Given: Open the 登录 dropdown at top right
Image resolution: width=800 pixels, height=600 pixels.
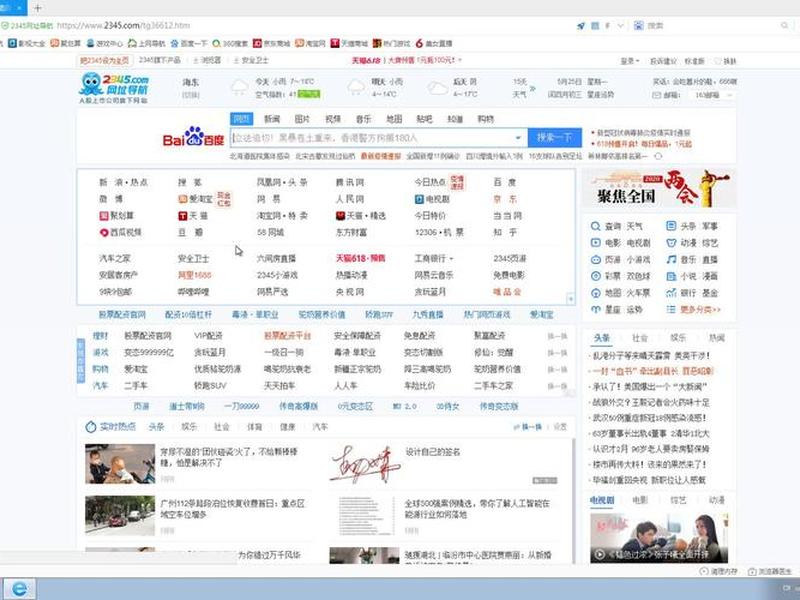Looking at the screenshot, I should point(630,61).
